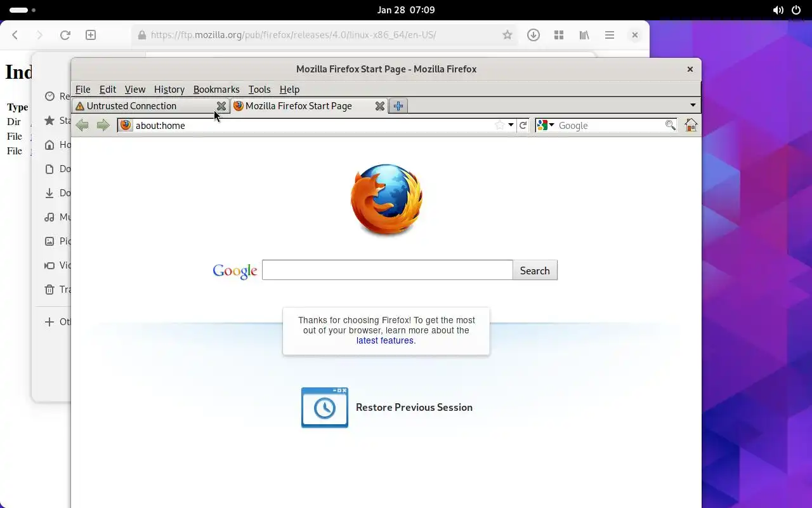Screen dimensions: 812x508
Task: Open new tab in background browser window
Action: point(91,35)
